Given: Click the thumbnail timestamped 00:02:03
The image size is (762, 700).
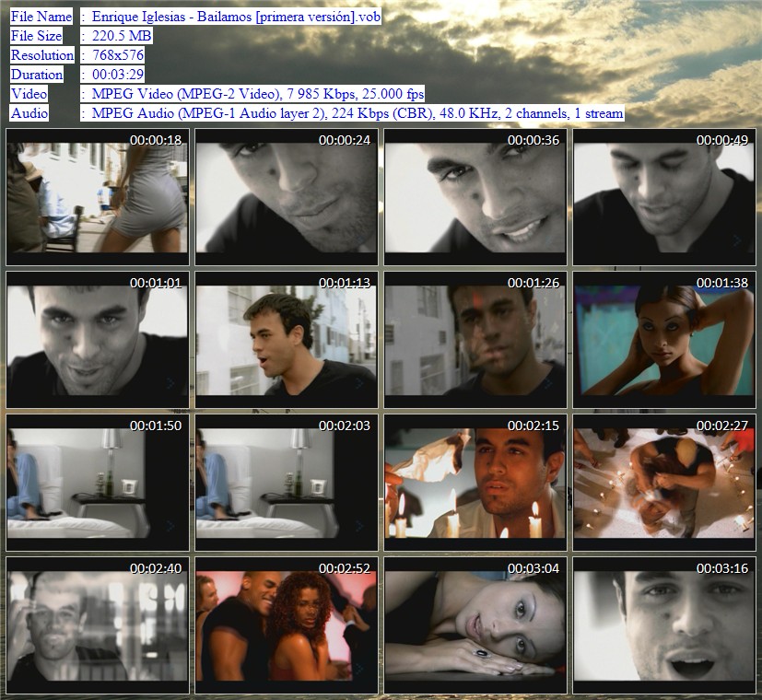Looking at the screenshot, I should [x=287, y=483].
